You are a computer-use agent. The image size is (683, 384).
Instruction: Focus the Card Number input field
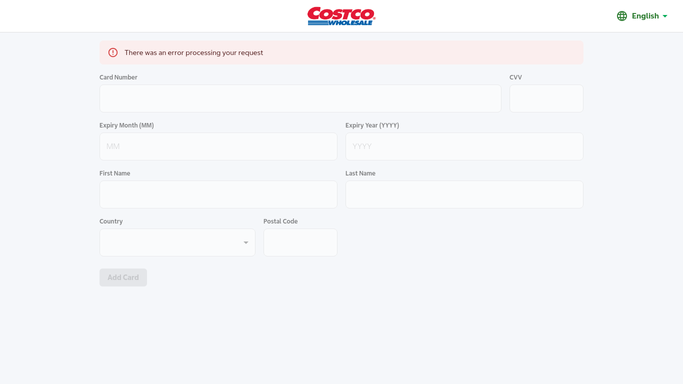pyautogui.click(x=300, y=98)
